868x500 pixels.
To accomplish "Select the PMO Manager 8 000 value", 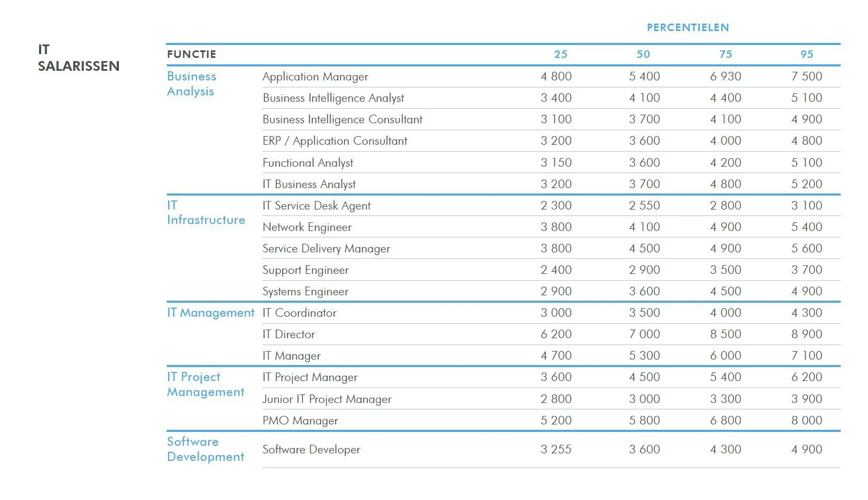I will coord(807,421).
